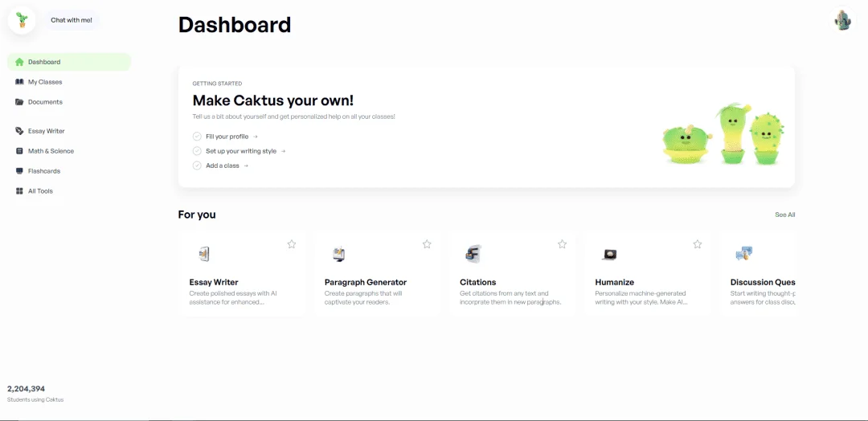Open the user profile avatar

pyautogui.click(x=842, y=20)
